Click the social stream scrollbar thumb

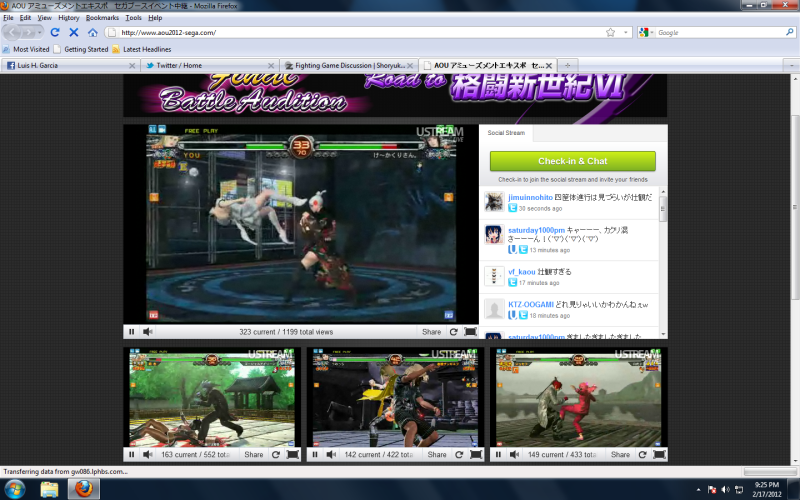click(x=663, y=208)
